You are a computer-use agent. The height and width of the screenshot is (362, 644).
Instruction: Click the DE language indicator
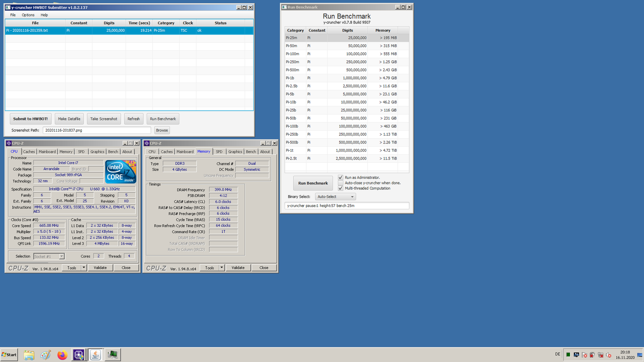tap(557, 354)
